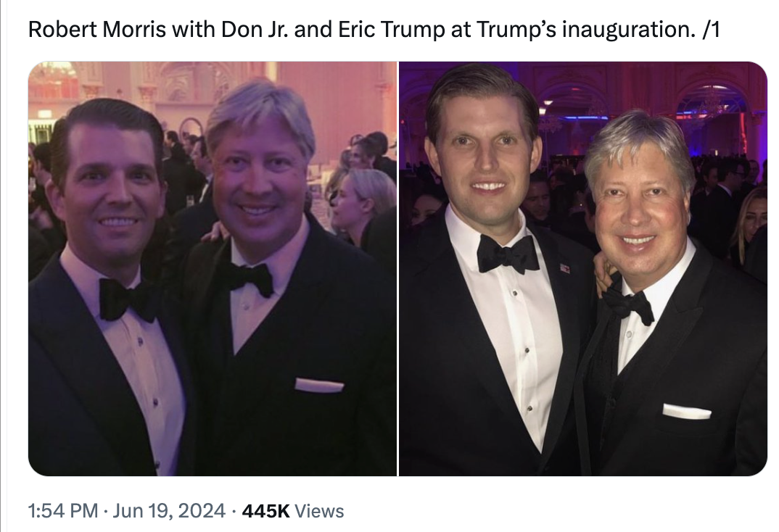The height and width of the screenshot is (532, 779).
Task: Click the gray-haired man's bow tie, right photo
Action: click(630, 304)
